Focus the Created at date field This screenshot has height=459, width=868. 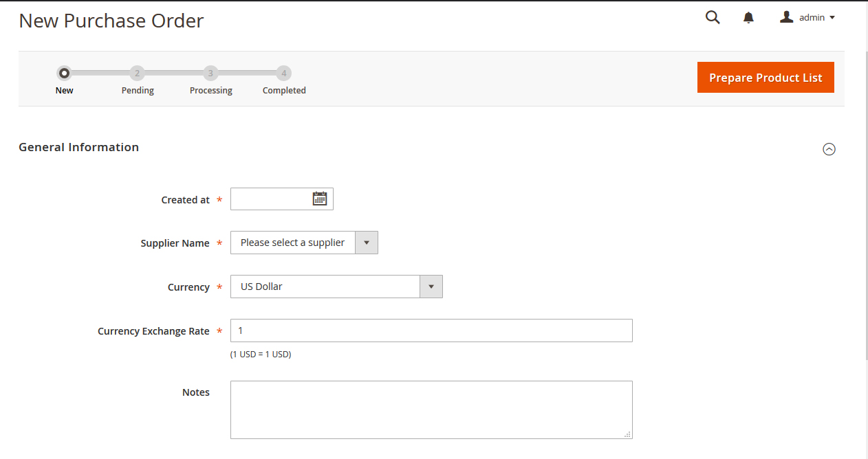coord(281,199)
